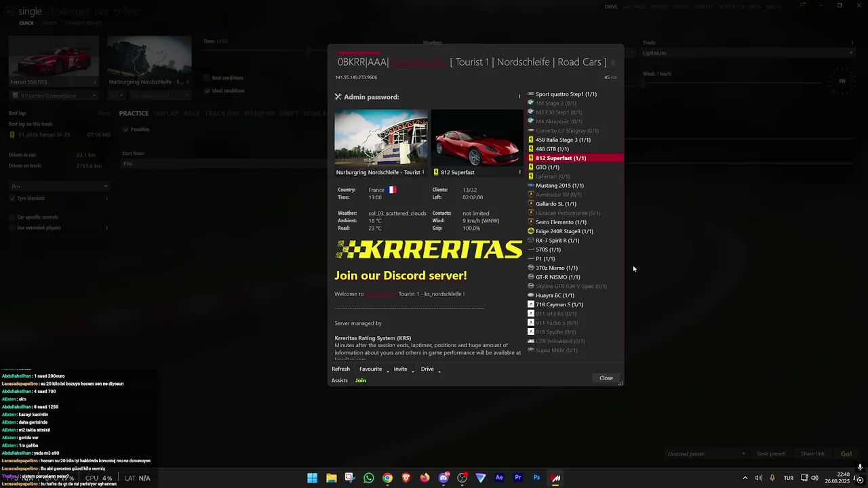Toggle the Car-specific controls checkbox
This screenshot has width=868, height=488.
pos(12,218)
